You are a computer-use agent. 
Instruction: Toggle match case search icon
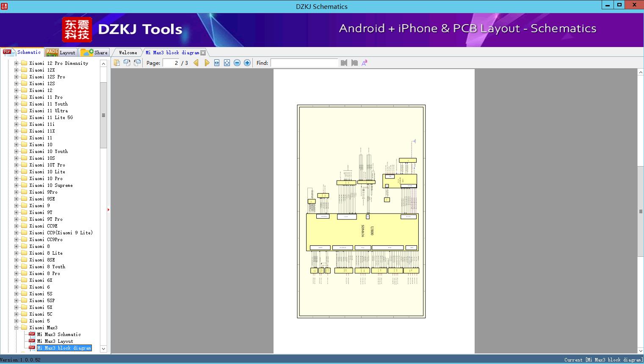point(364,63)
